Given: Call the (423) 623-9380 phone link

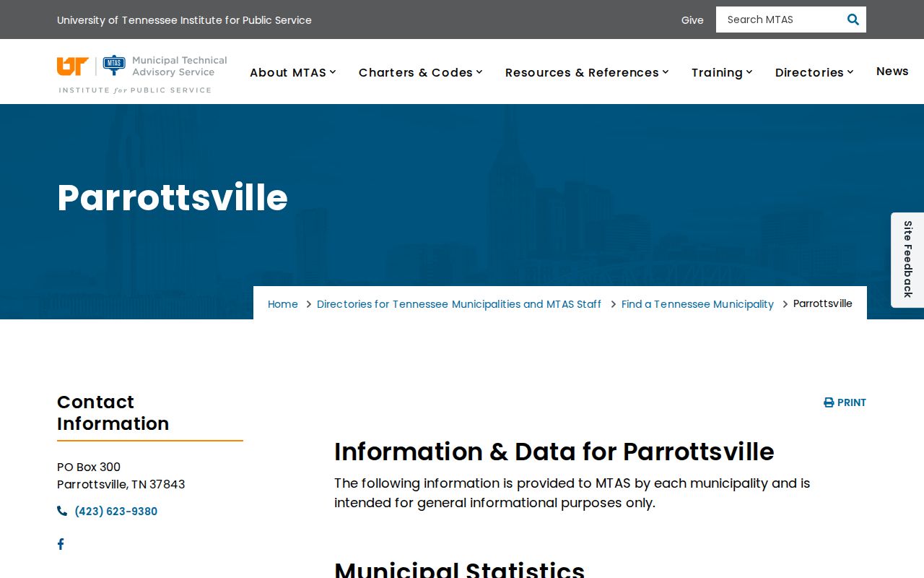Looking at the screenshot, I should [116, 512].
